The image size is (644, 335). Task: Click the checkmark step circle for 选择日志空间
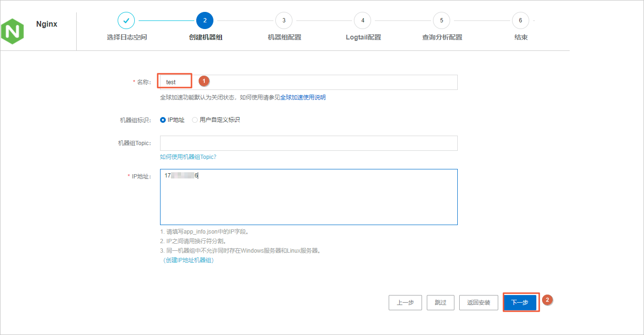pyautogui.click(x=126, y=20)
